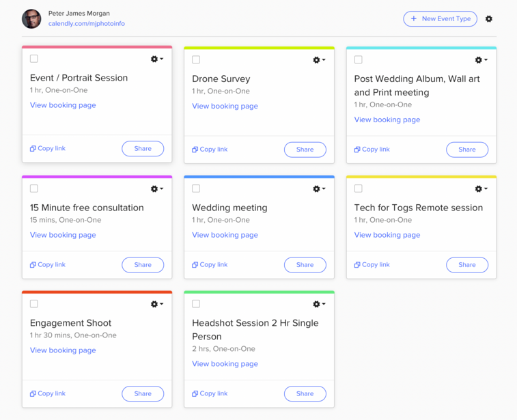Select the Wedding meeting checkbox
Screen dimensions: 517x420
tap(196, 188)
